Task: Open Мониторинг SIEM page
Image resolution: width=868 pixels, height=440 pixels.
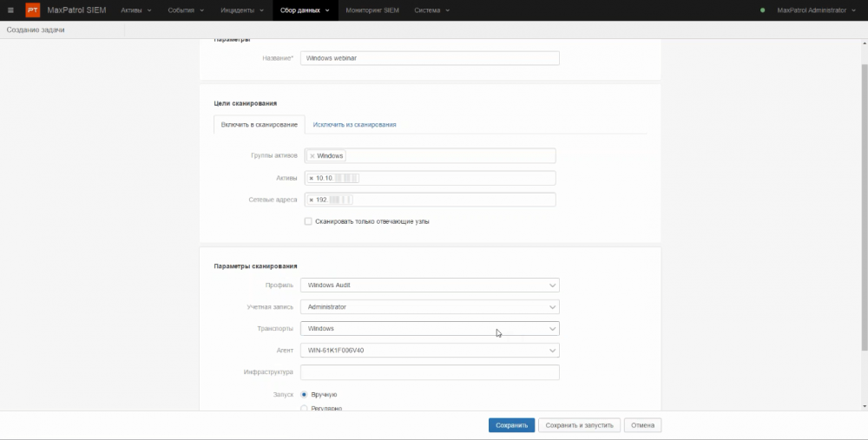Action: pyautogui.click(x=372, y=10)
